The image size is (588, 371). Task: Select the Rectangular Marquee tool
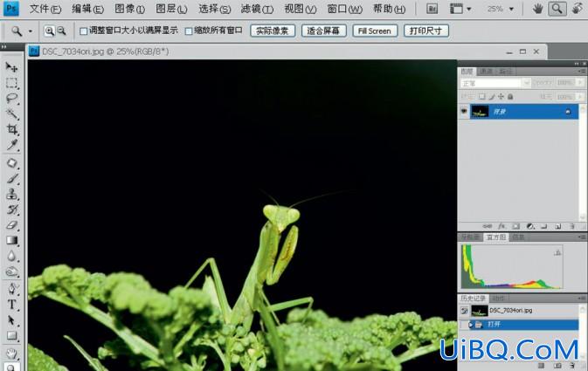click(x=11, y=83)
